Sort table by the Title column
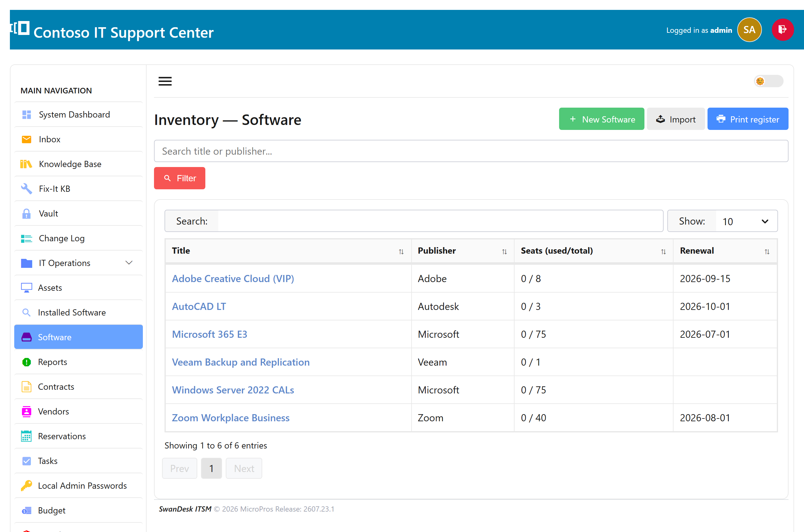 click(288, 251)
